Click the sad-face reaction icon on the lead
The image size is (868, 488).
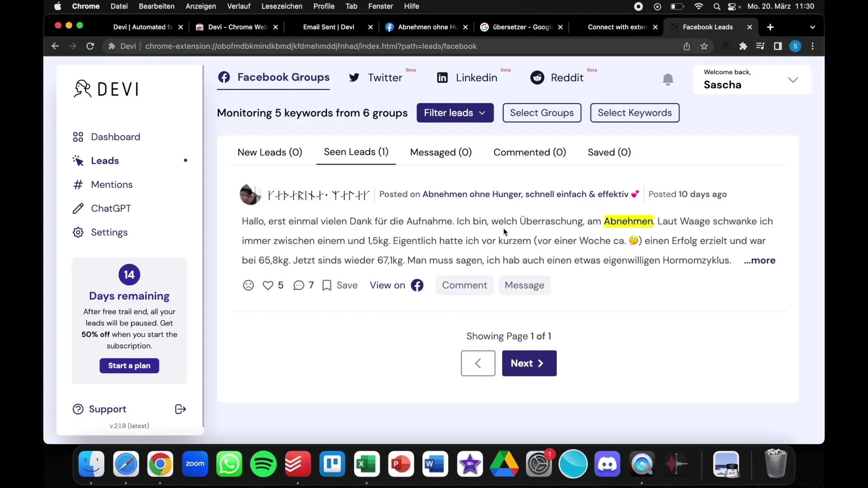(248, 286)
